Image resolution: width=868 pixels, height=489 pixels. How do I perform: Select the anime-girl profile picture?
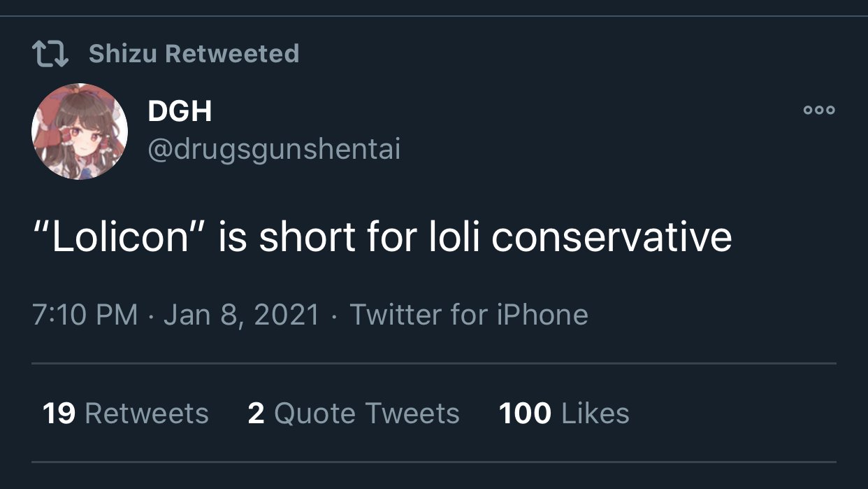click(x=80, y=130)
